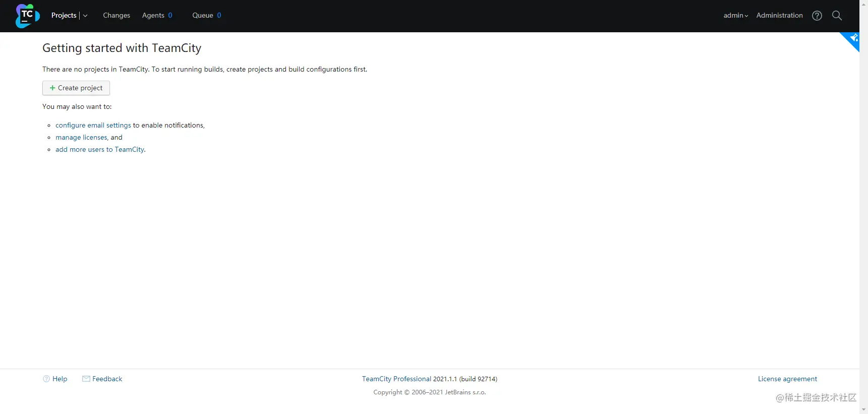This screenshot has height=414, width=868.
Task: Expand the Projects dropdown arrow
Action: point(85,16)
